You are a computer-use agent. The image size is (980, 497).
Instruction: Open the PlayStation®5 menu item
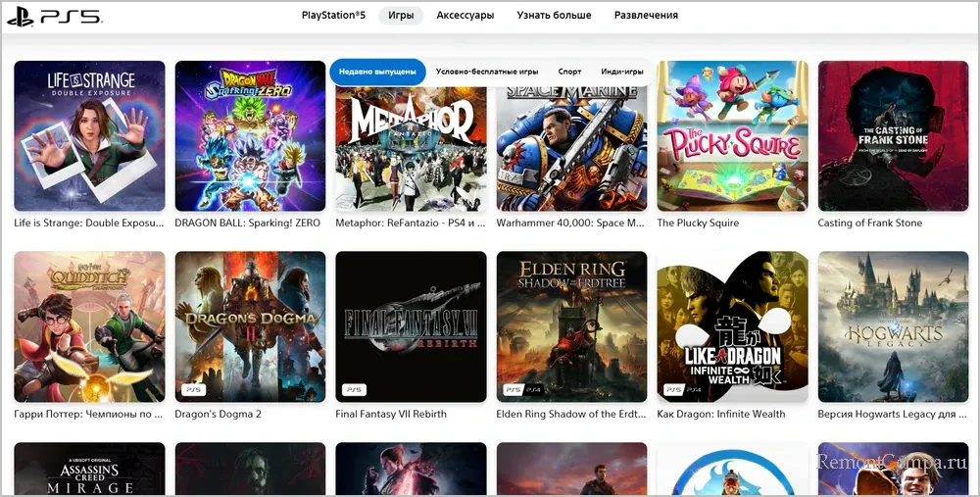[333, 16]
